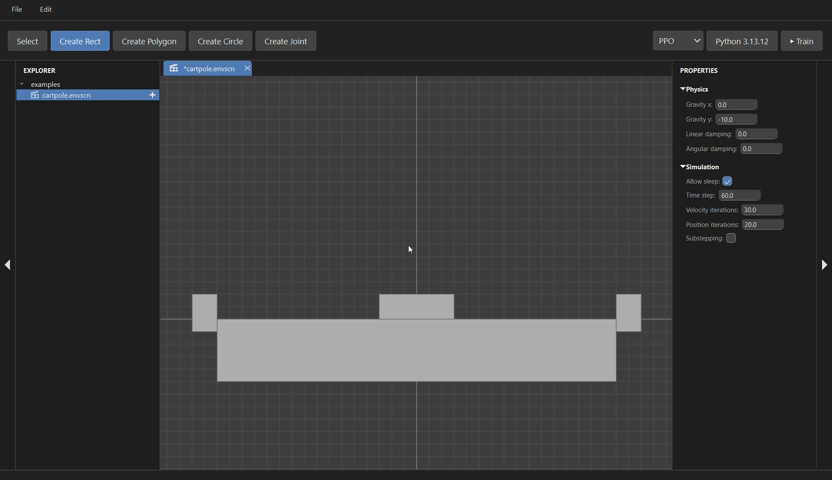Screen dimensions: 832x480
Task: Select the Create Joint tool
Action: pyautogui.click(x=285, y=41)
